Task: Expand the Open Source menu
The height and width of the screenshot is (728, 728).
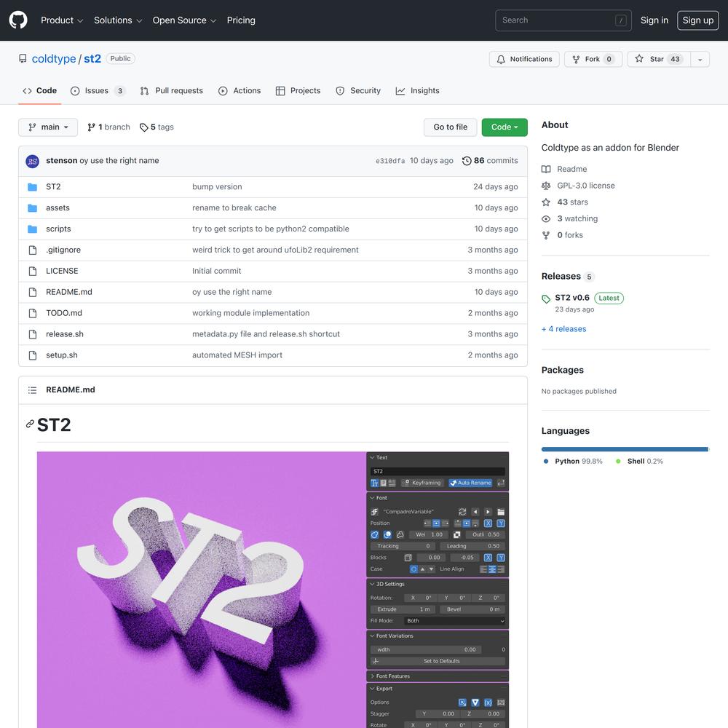Action: click(184, 20)
